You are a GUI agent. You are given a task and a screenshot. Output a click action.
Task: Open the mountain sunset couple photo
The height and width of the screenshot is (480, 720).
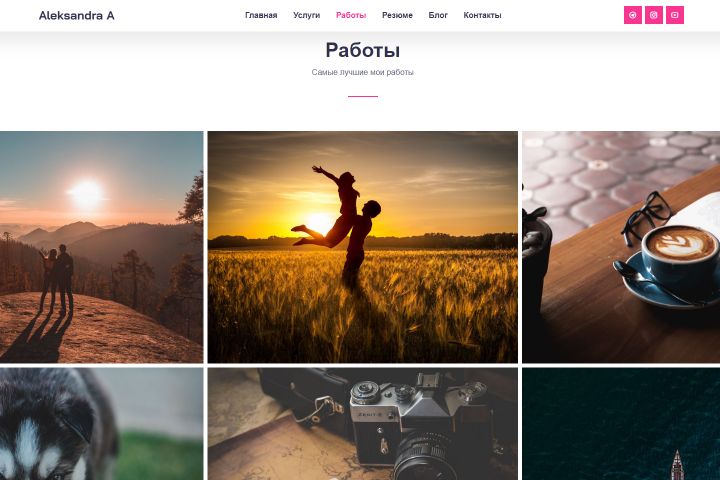(x=101, y=247)
